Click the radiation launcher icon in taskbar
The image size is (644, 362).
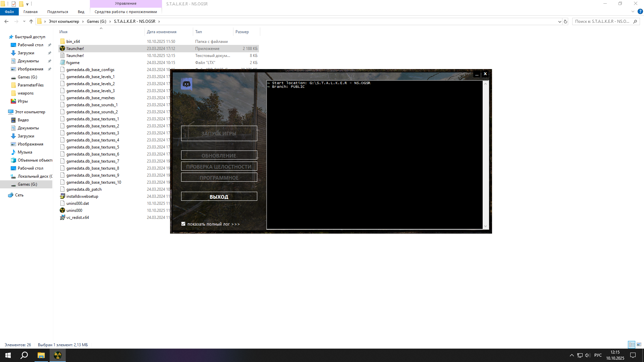point(58,355)
